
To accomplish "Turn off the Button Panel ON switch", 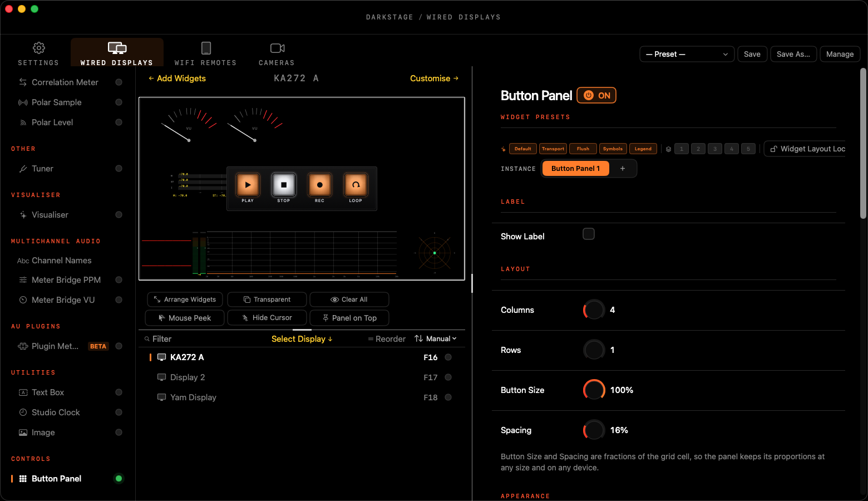I will pyautogui.click(x=596, y=95).
